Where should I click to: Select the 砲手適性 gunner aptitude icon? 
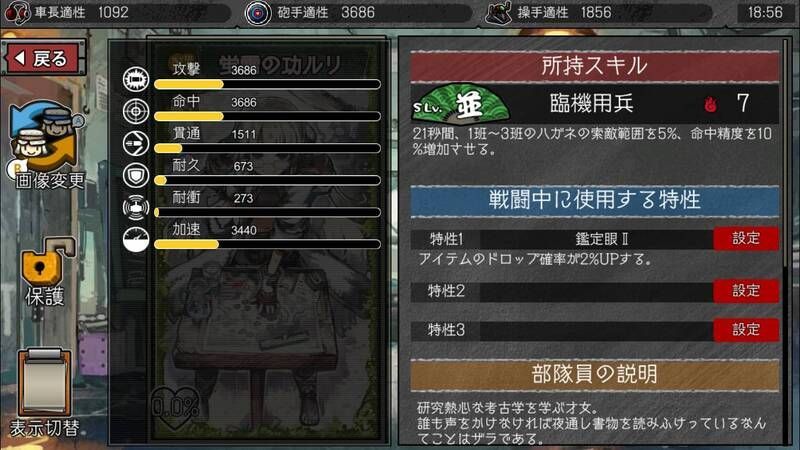pos(258,13)
